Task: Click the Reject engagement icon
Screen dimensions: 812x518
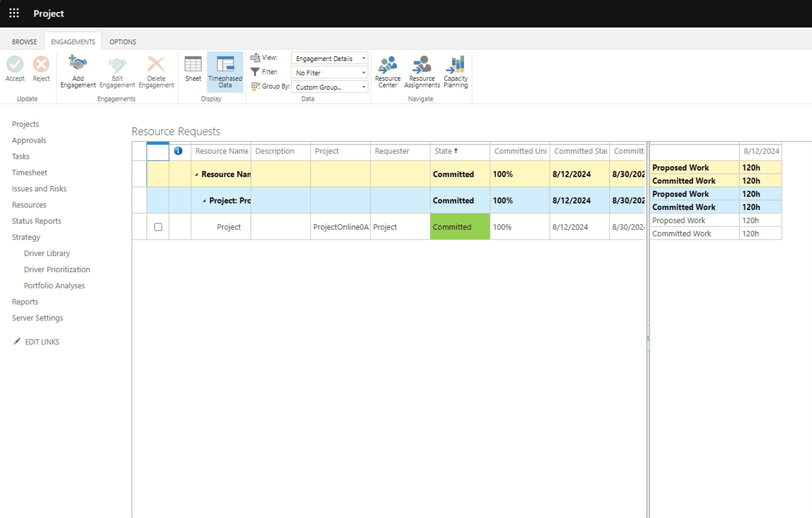Action: [x=41, y=64]
